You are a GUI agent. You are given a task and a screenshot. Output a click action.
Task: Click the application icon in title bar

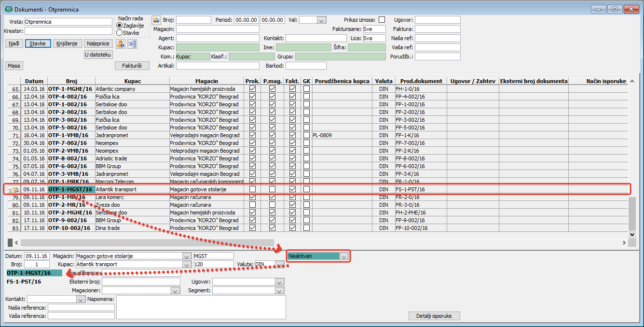click(x=8, y=9)
